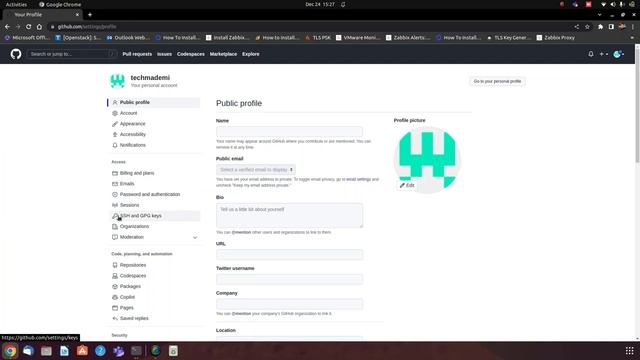Open the GitHub home logo
This screenshot has height=360, width=640.
click(x=16, y=54)
